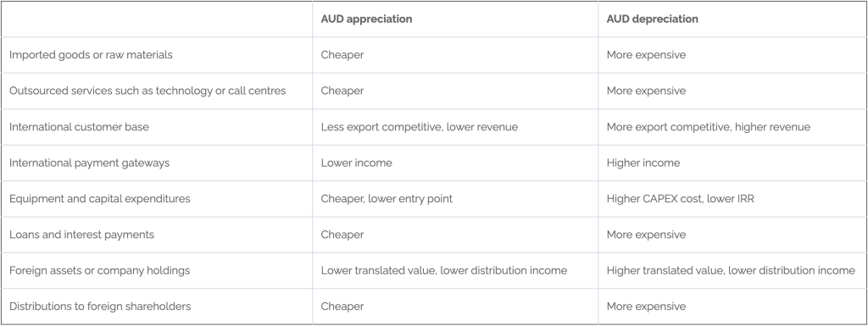Click 'Higher translated value, lower distribution income' cell

click(x=731, y=271)
